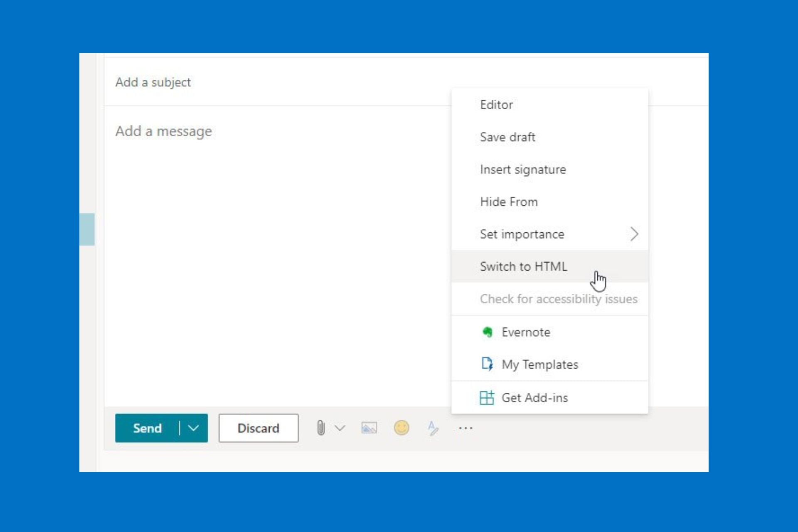Choose Insert signature from menu

coord(522,169)
